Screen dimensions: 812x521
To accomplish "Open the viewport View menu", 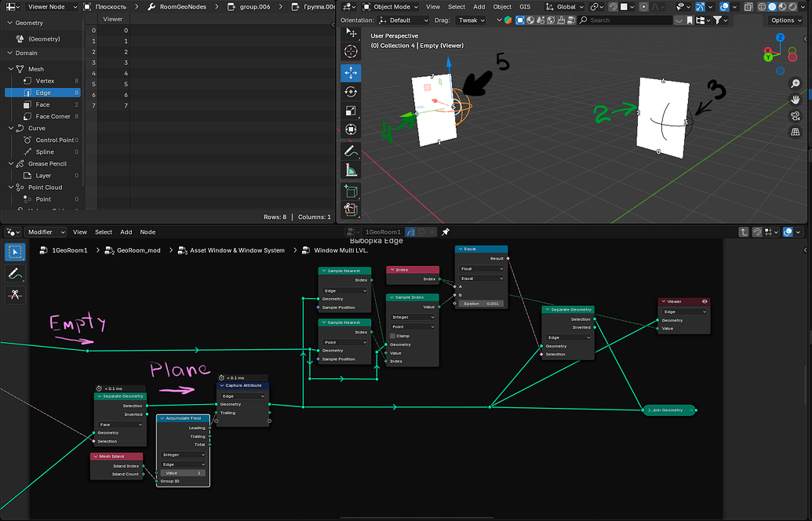I will [433, 7].
